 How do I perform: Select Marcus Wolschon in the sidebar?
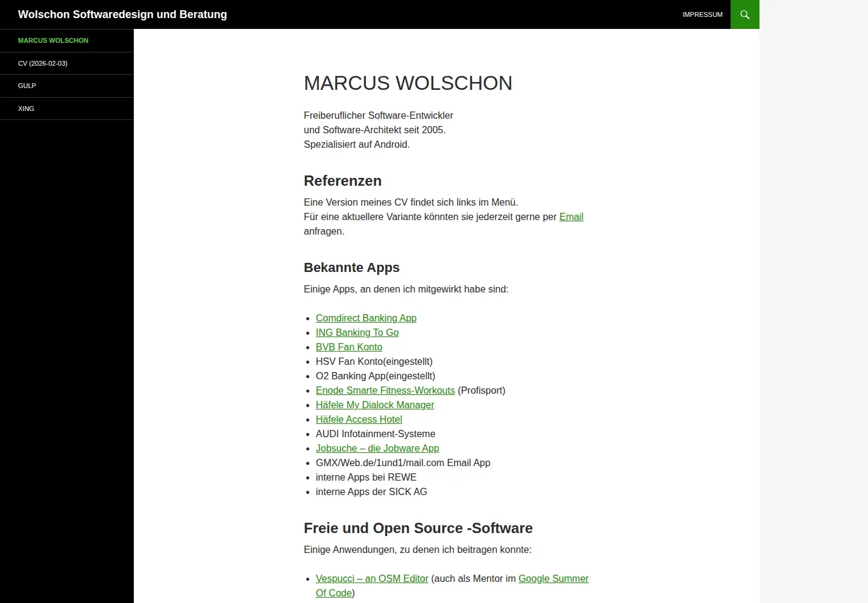[53, 40]
